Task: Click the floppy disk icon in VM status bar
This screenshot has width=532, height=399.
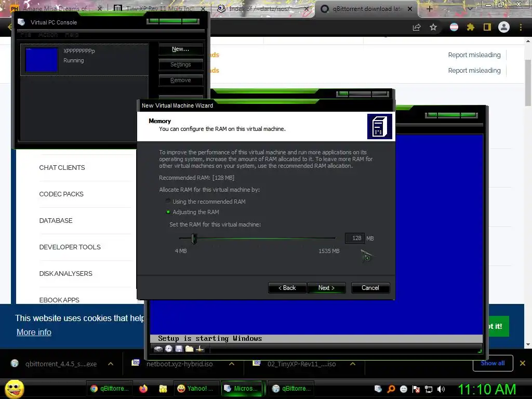Action: click(179, 349)
